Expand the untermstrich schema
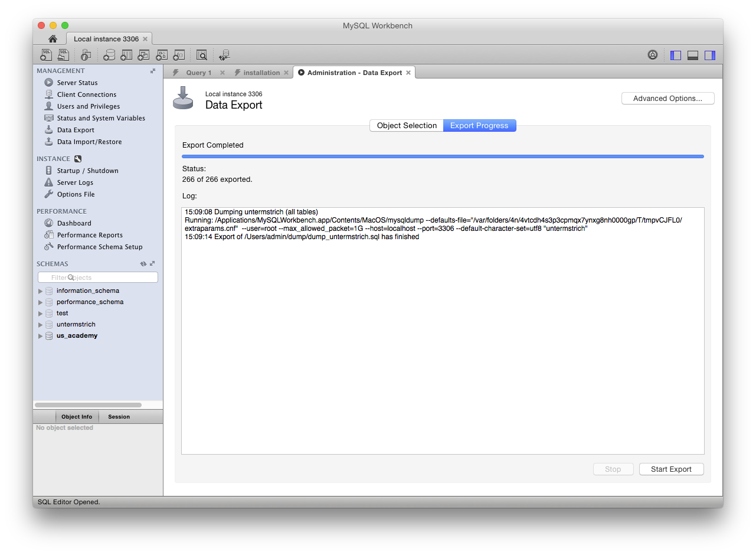Screen dimensions: 756x555 pyautogui.click(x=40, y=325)
